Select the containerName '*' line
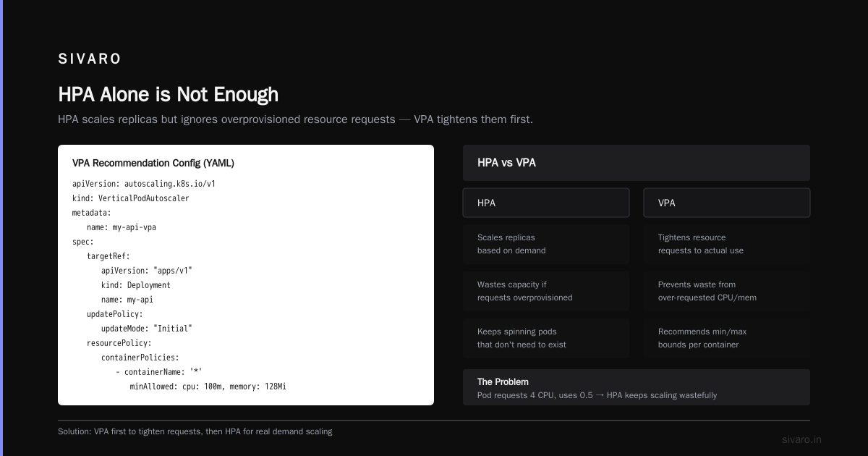 161,372
